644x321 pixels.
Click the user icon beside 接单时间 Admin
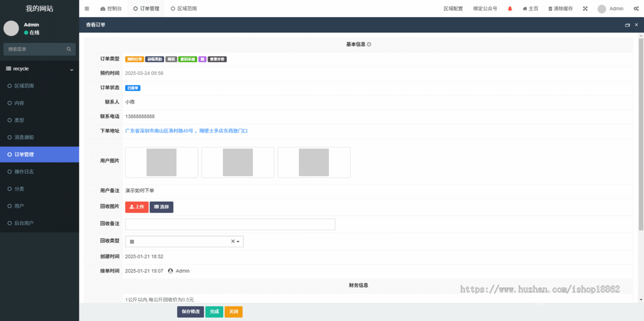point(171,271)
